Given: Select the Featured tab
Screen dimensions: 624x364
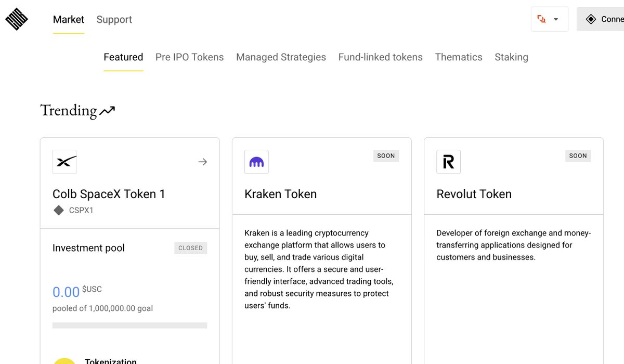Looking at the screenshot, I should 123,57.
